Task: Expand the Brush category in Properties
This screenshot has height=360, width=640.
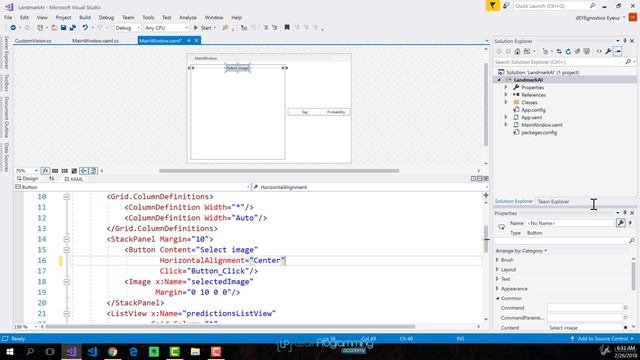Action: click(x=497, y=260)
